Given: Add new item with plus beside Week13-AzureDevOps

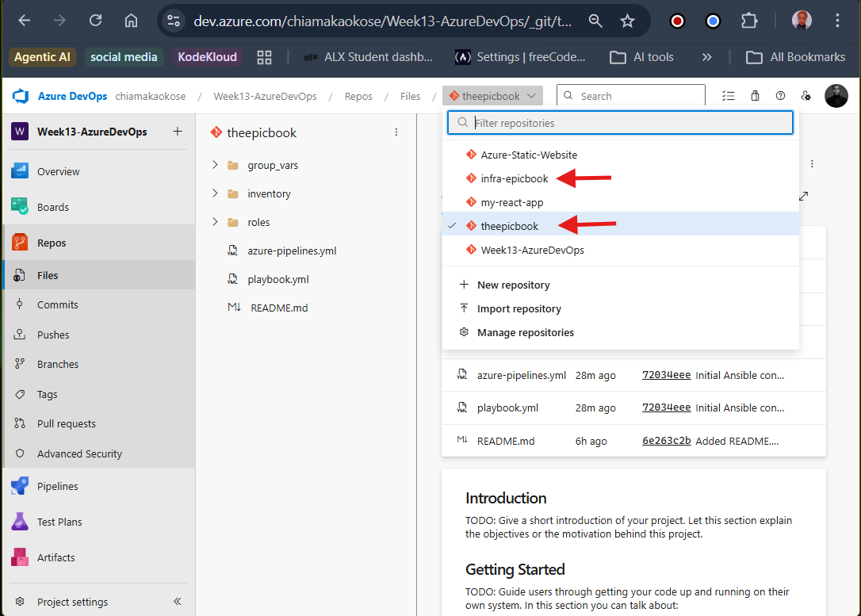Looking at the screenshot, I should pos(178,132).
